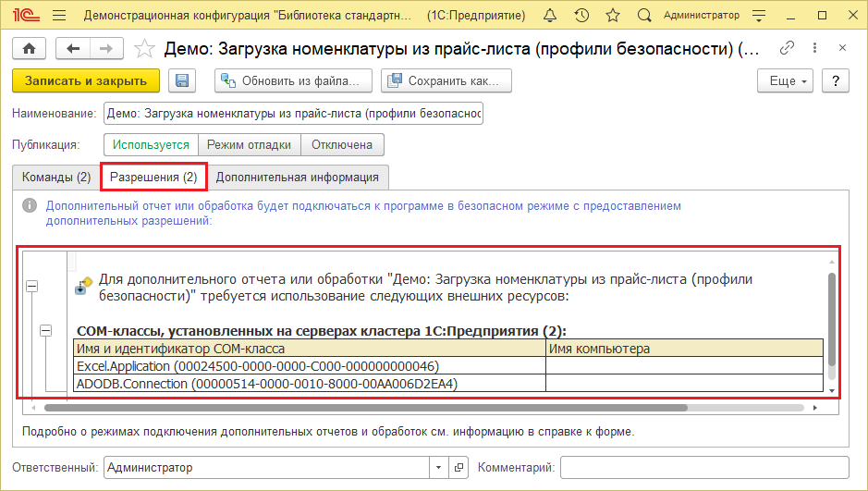Click the notifications bell icon
Viewport: 868px width, 491px height.
[x=550, y=16]
